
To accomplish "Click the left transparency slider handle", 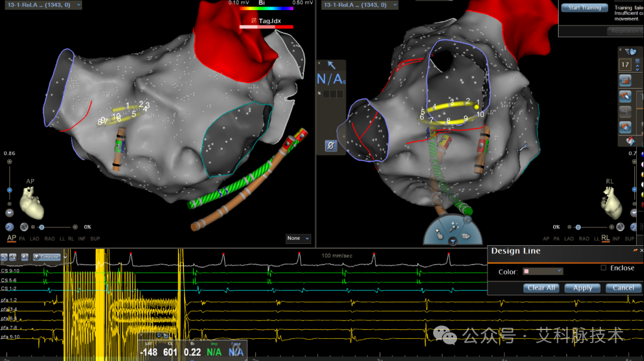I will tap(41, 227).
